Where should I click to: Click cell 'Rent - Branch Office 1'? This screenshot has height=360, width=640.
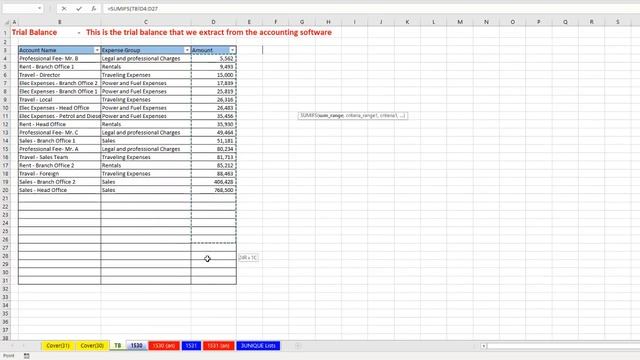point(60,67)
